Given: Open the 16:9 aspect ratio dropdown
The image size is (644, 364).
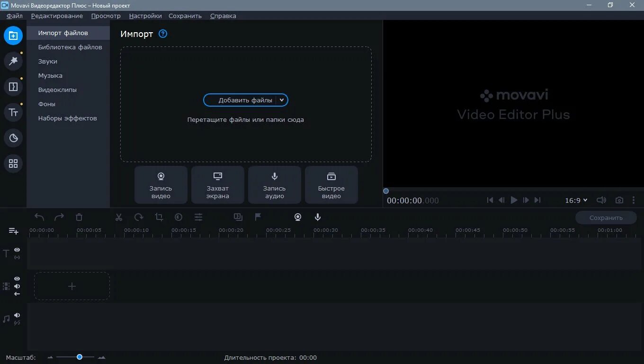Looking at the screenshot, I should pos(576,200).
